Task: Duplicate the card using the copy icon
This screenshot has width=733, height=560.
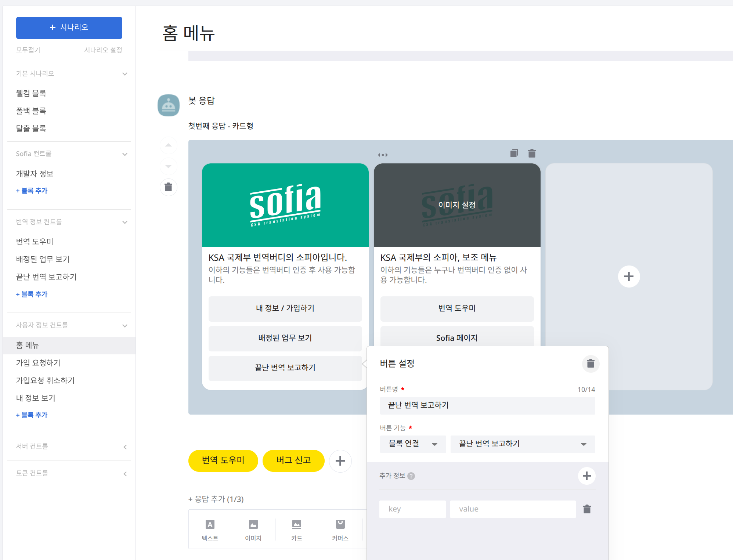Action: [x=514, y=153]
